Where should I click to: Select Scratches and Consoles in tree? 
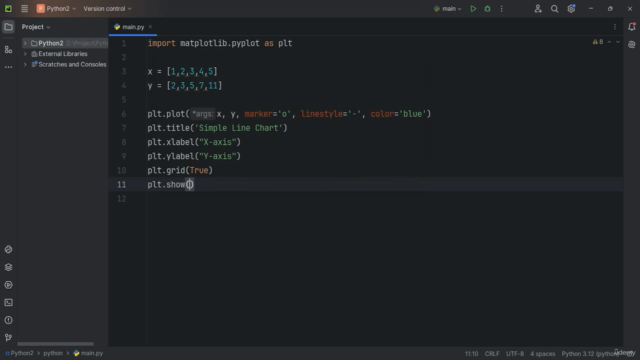(x=72, y=64)
